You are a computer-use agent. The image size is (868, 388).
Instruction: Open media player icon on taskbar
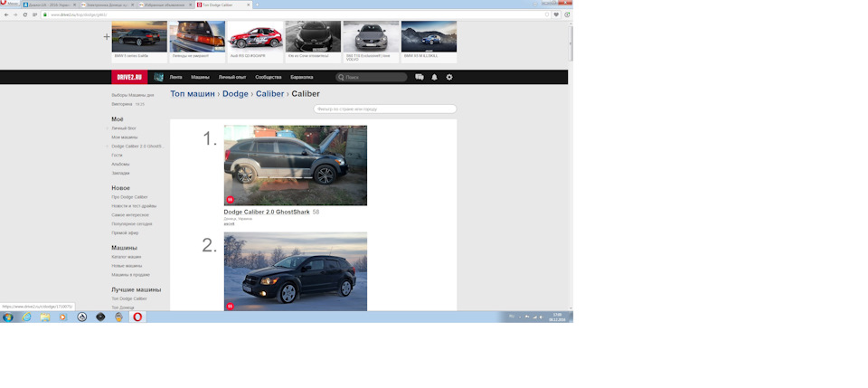tap(63, 317)
